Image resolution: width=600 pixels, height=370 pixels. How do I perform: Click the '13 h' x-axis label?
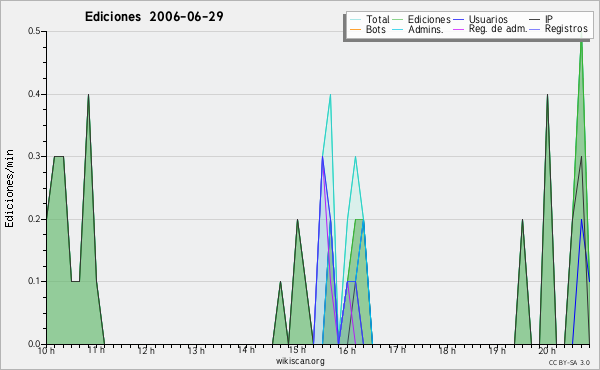tap(196, 350)
